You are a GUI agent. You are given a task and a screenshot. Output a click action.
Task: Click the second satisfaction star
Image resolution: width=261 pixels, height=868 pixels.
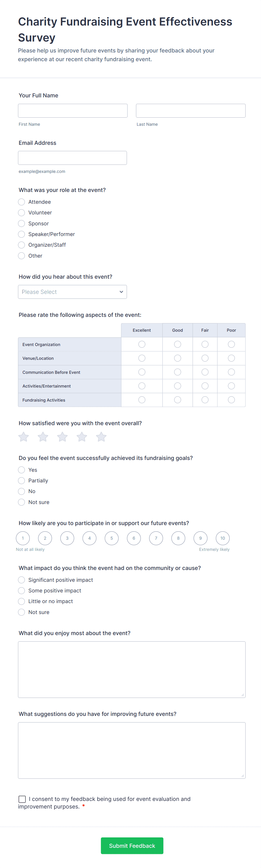pos(43,437)
